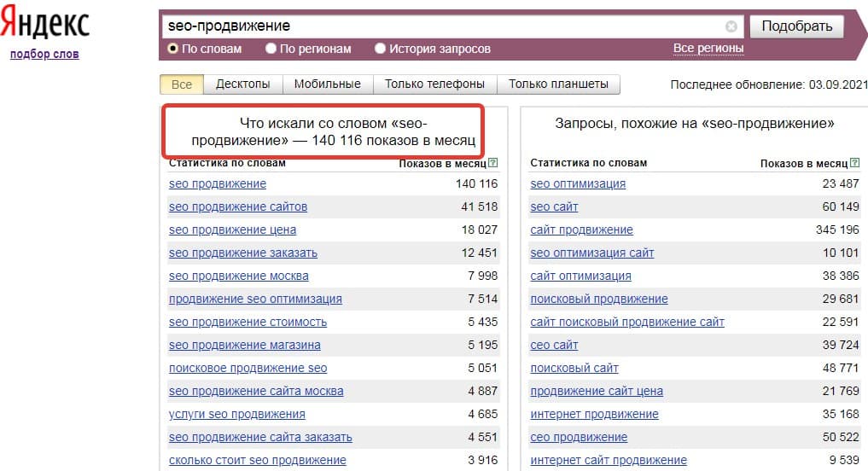Click the Подобрать button
The image size is (868, 471).
796,26
